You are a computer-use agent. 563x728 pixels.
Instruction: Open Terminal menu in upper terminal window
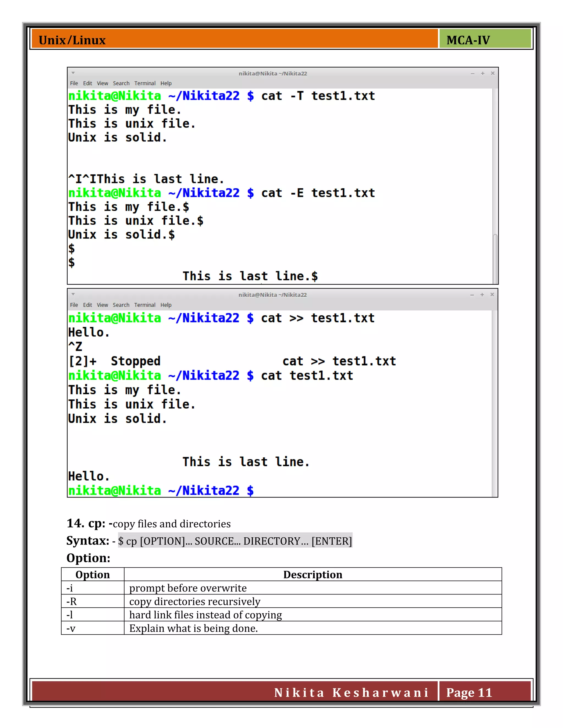[145, 83]
